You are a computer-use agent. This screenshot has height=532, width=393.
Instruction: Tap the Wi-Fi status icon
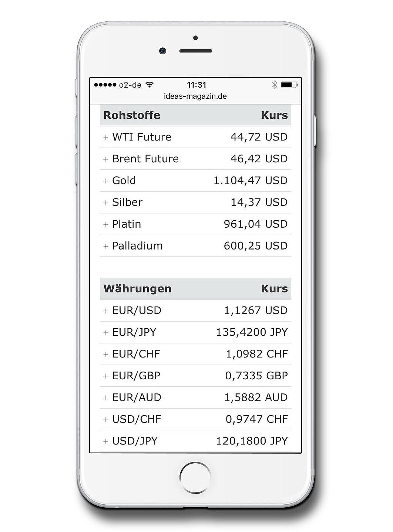(150, 85)
